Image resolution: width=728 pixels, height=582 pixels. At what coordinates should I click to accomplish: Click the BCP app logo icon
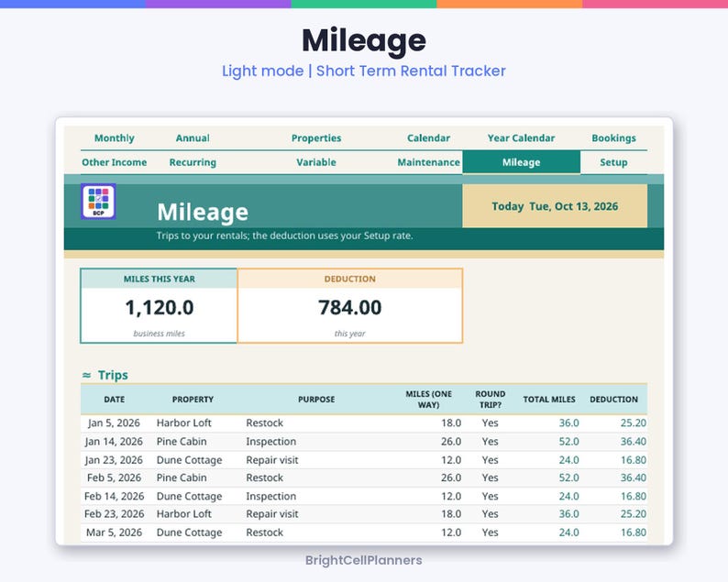click(x=98, y=202)
